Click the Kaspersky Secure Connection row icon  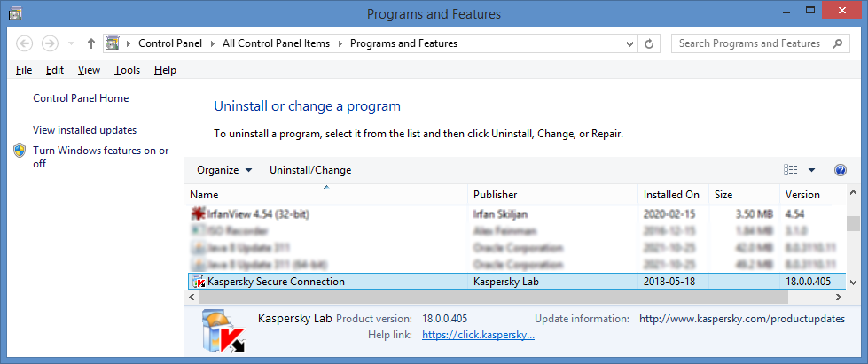tap(198, 282)
